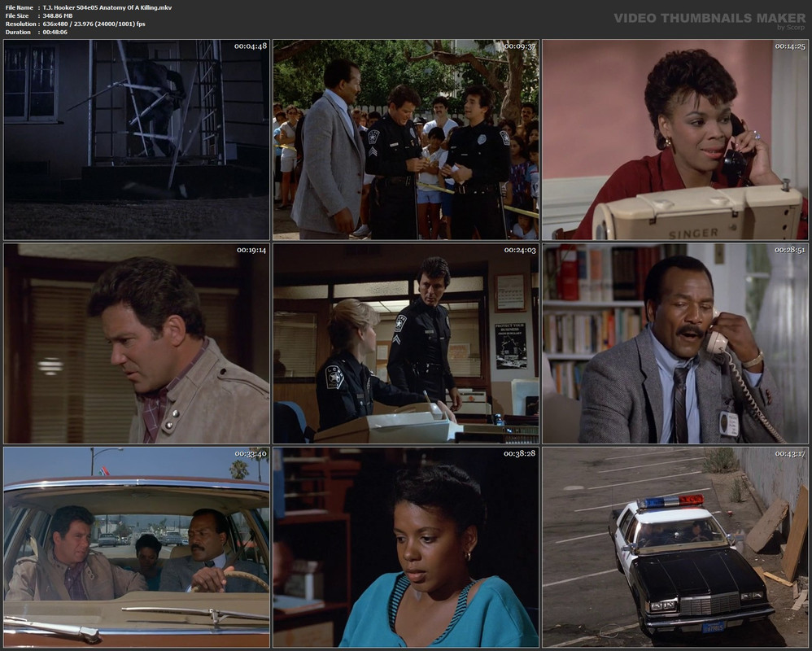Click the '00:38:28' timestamp label
The width and height of the screenshot is (812, 651).
520,454
